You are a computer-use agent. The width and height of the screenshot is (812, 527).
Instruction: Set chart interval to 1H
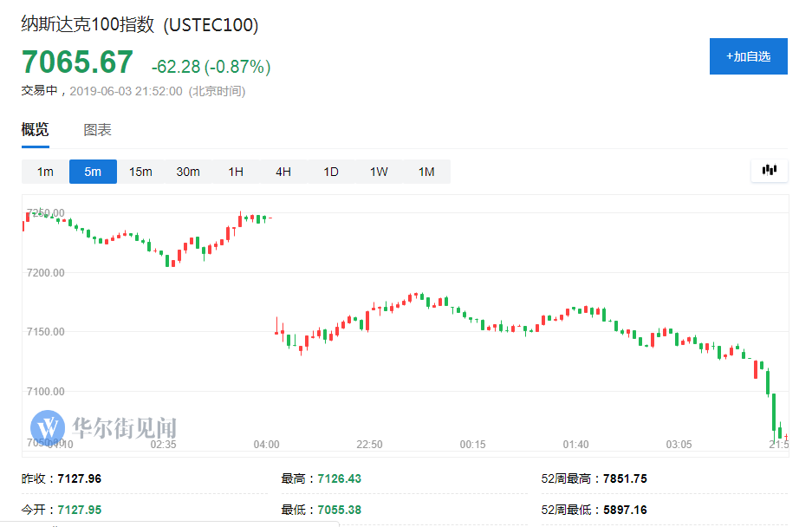(236, 172)
